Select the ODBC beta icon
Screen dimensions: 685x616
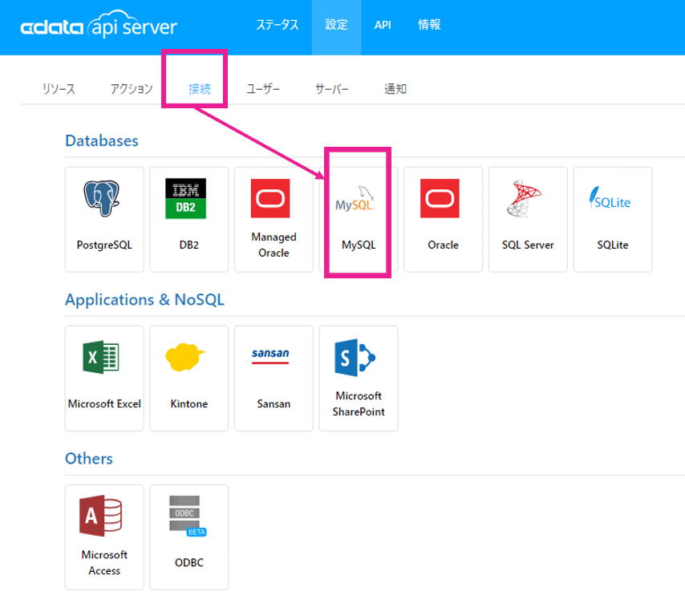(188, 516)
